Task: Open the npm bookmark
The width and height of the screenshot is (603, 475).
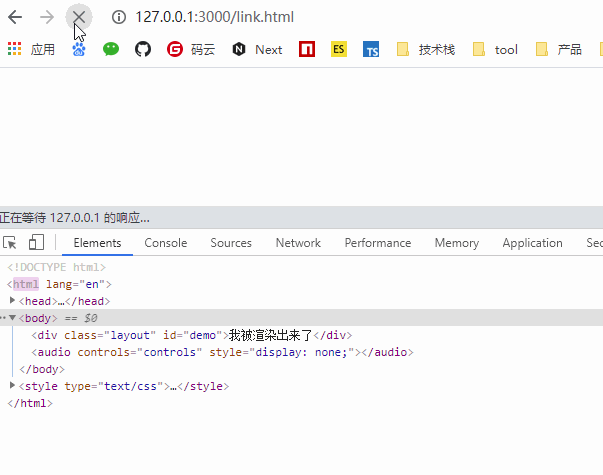Action: (x=307, y=49)
